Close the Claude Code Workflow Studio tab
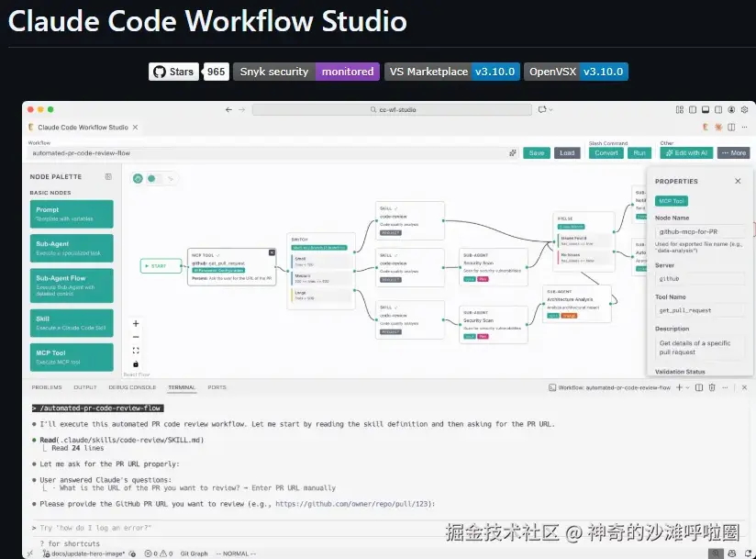Viewport: 756px width, 559px height. [135, 128]
